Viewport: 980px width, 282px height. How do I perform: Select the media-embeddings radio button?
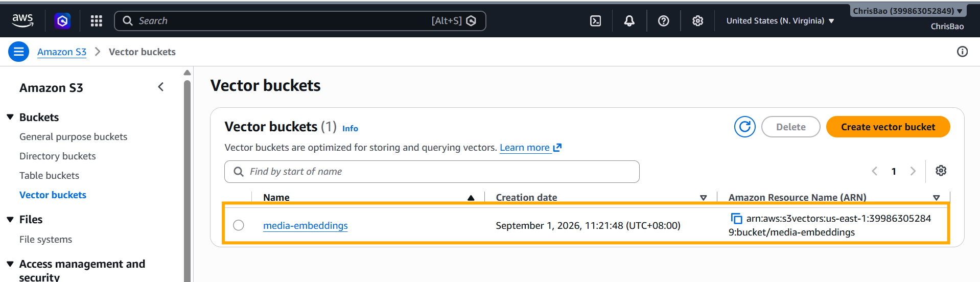pos(239,225)
